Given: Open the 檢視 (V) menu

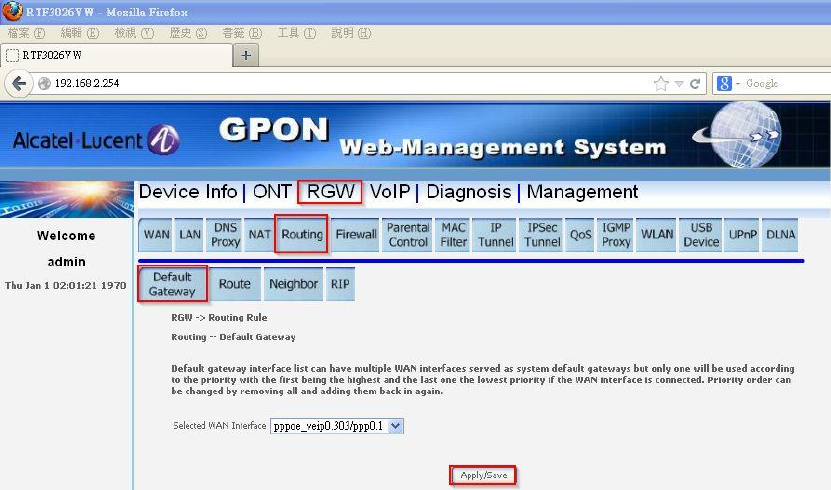Looking at the screenshot, I should point(134,33).
